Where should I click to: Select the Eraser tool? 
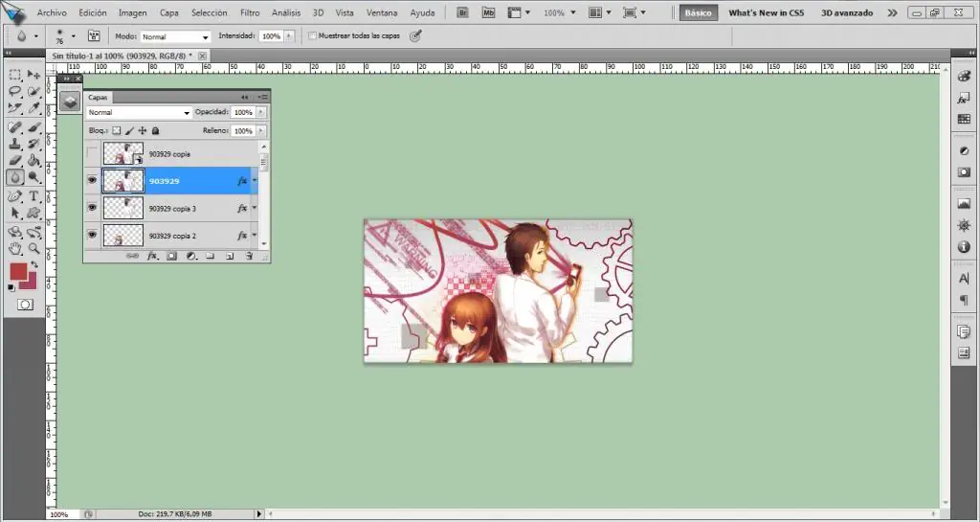[15, 161]
